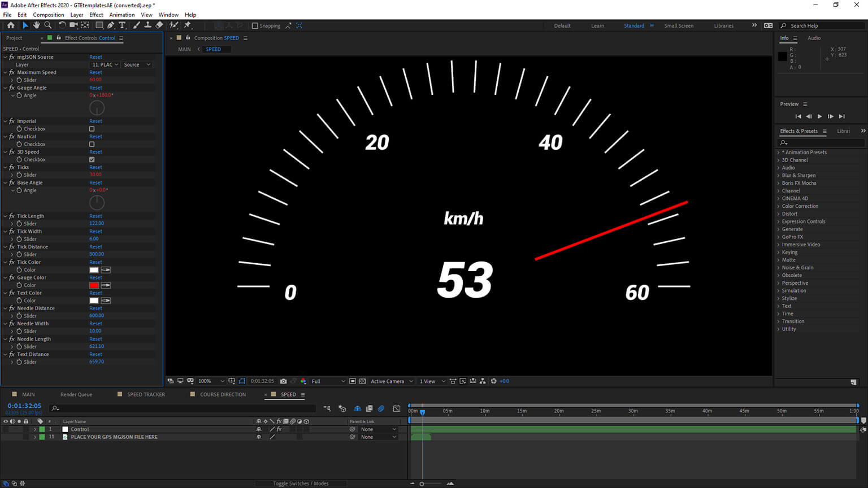Reset the Needle Length effect
The height and width of the screenshot is (488, 868).
click(x=96, y=339)
